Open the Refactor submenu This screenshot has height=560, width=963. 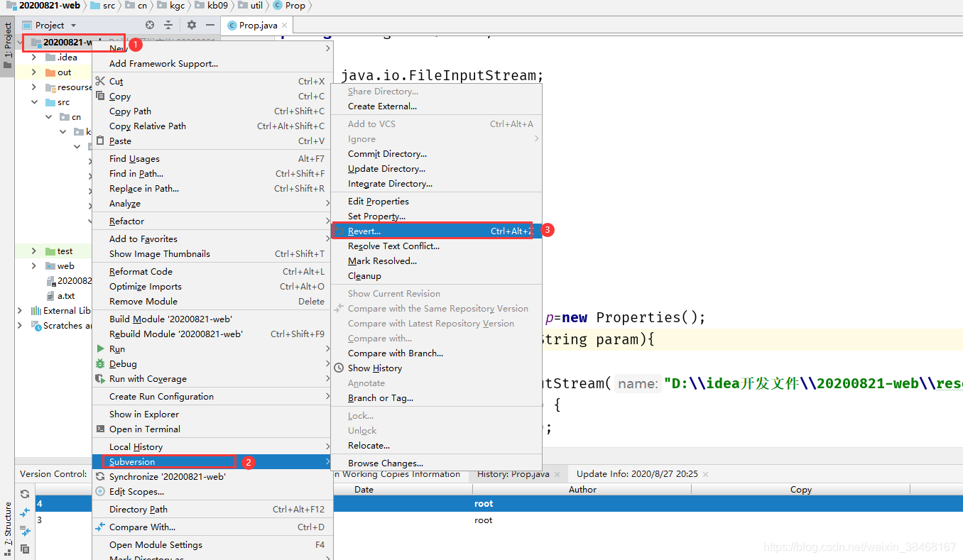[212, 221]
